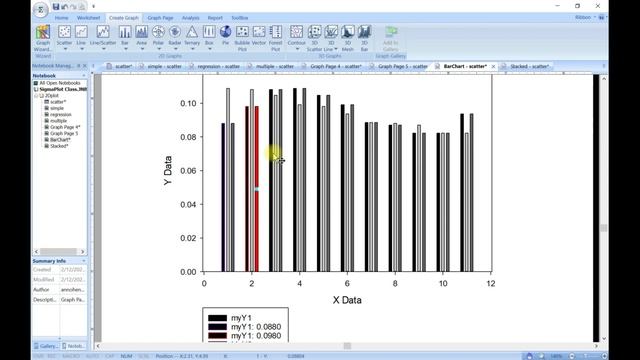Image resolution: width=640 pixels, height=360 pixels.
Task: Select the Ternary plot icon
Action: tap(192, 32)
